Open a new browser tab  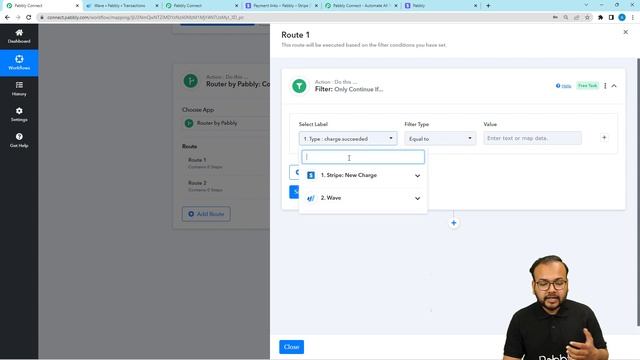[488, 6]
